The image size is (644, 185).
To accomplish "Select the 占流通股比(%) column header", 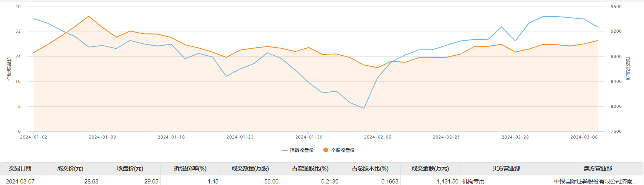I will coord(310,168).
